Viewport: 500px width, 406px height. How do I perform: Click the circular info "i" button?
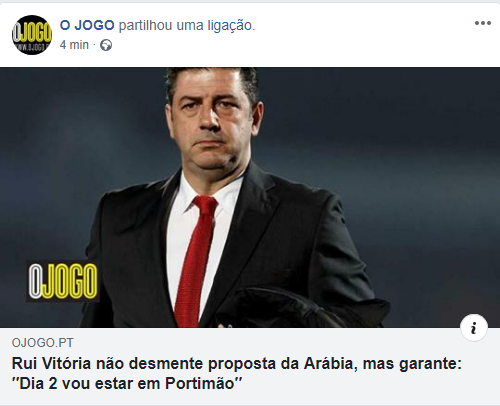click(474, 328)
